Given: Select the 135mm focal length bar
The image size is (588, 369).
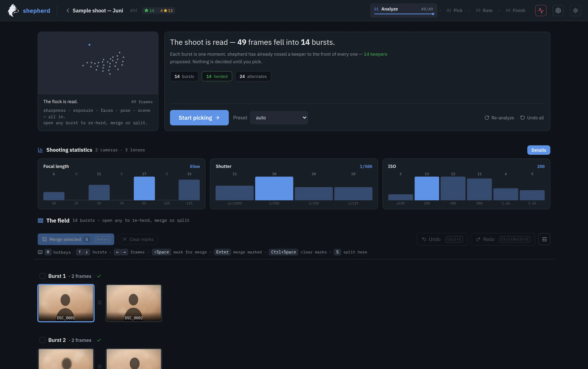Looking at the screenshot, I should point(189,190).
